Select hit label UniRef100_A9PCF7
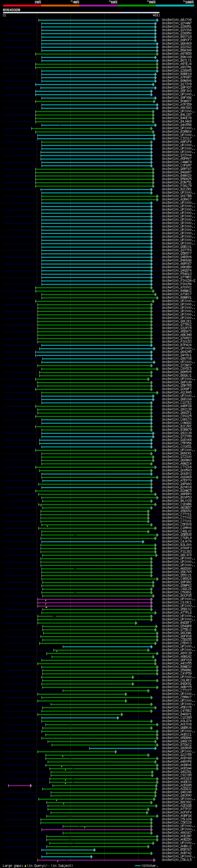 177,40
